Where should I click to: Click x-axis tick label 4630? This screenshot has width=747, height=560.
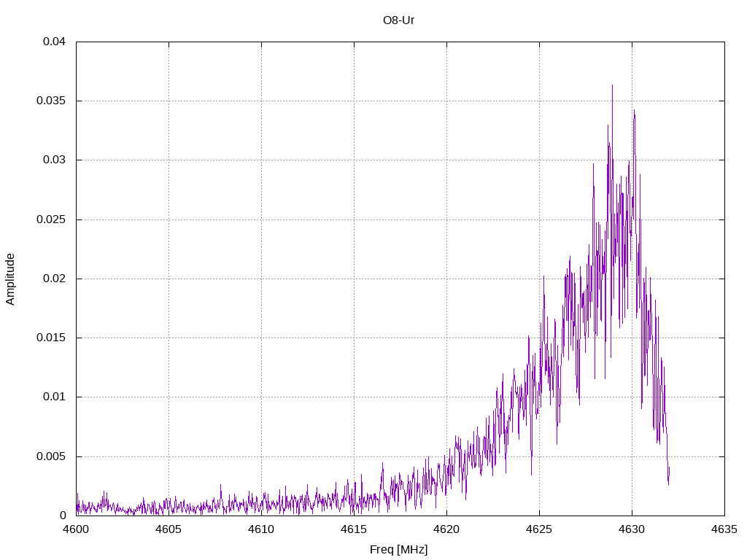tap(632, 529)
